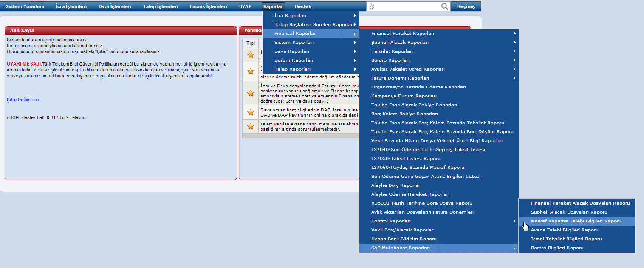
Task: Click the Tipi column header
Action: (x=251, y=43)
